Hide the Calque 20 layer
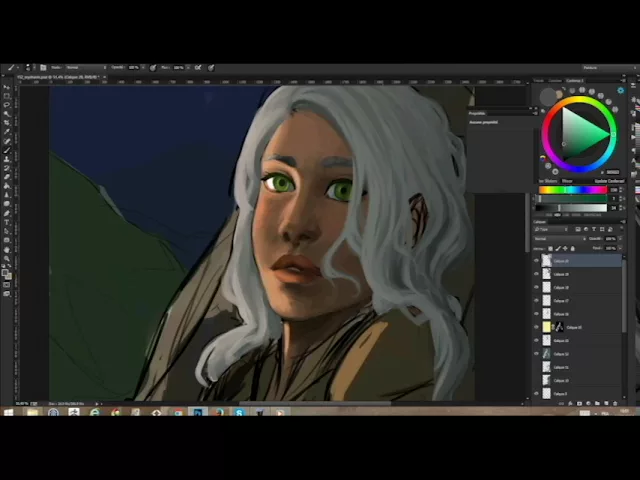 click(536, 260)
